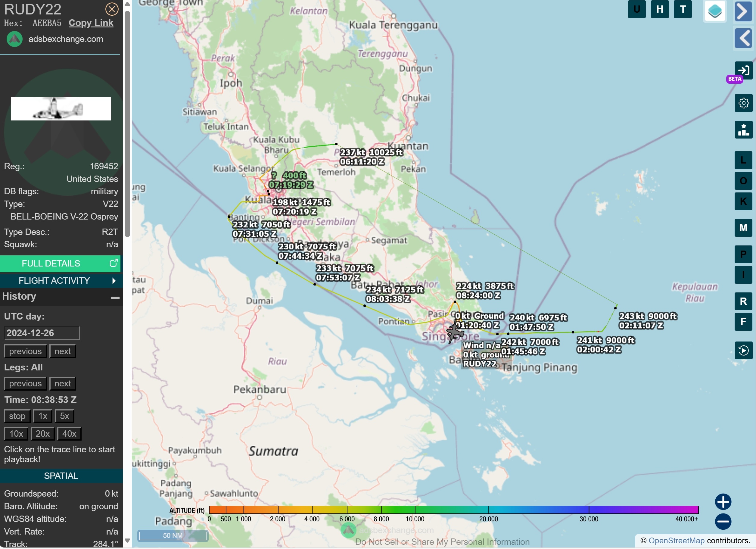
Task: Stop the trace playback
Action: point(17,416)
